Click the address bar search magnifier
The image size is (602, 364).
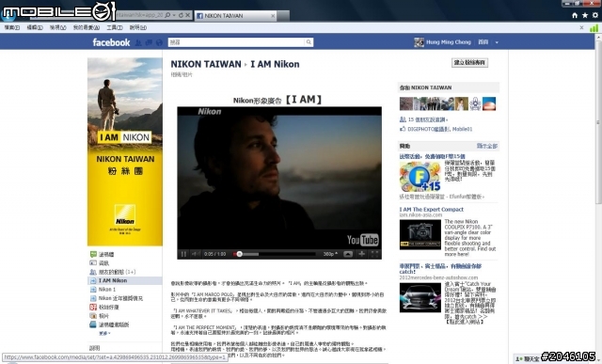click(167, 15)
